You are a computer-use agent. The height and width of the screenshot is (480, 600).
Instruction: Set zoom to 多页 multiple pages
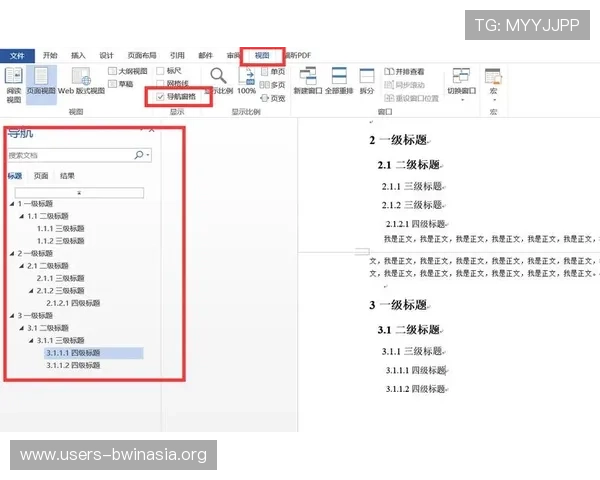(x=272, y=85)
